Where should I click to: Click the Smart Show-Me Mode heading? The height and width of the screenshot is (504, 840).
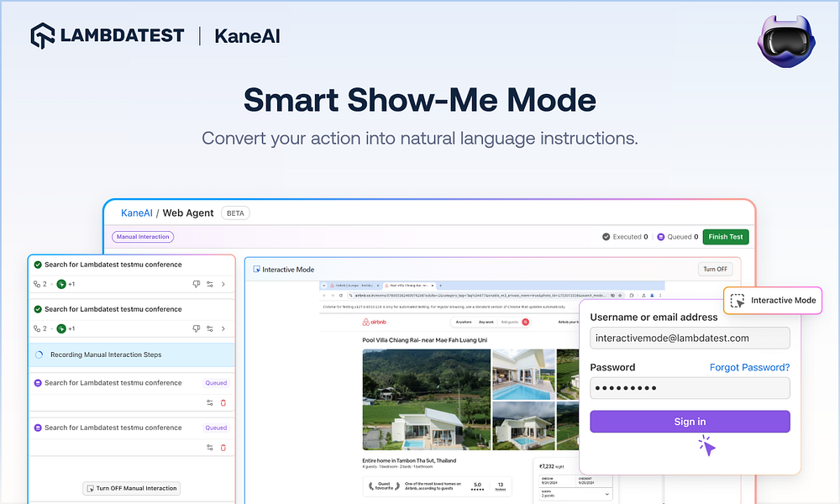pyautogui.click(x=420, y=100)
